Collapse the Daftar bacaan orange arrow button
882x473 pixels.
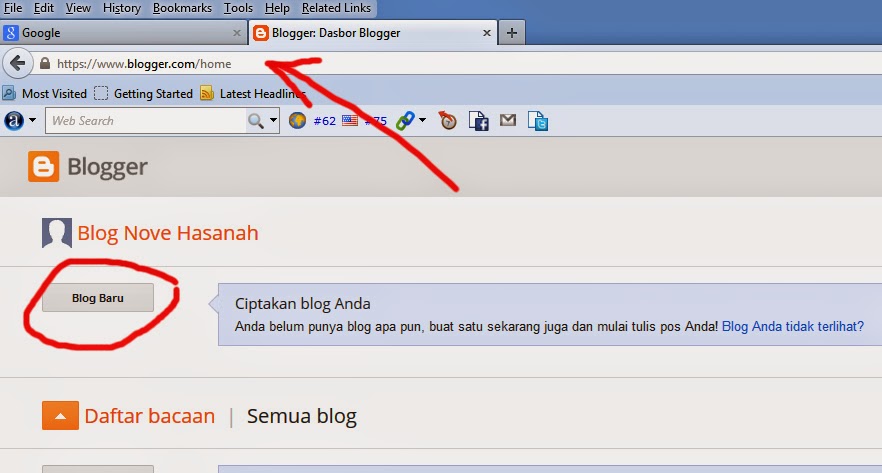click(60, 416)
